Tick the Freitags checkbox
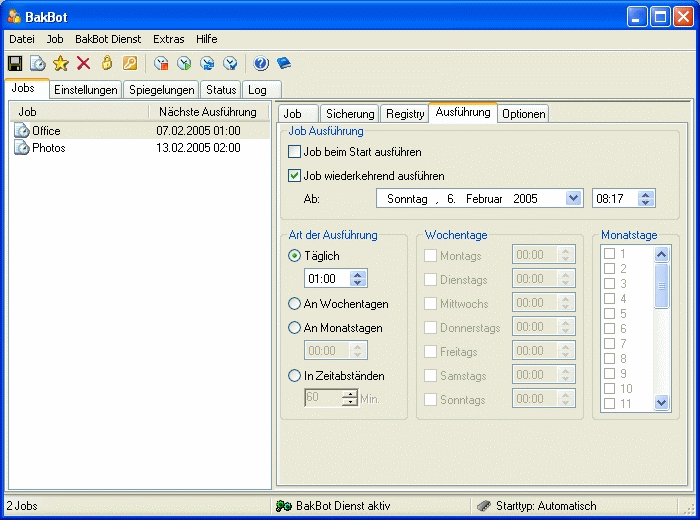700x520 pixels. (x=430, y=352)
